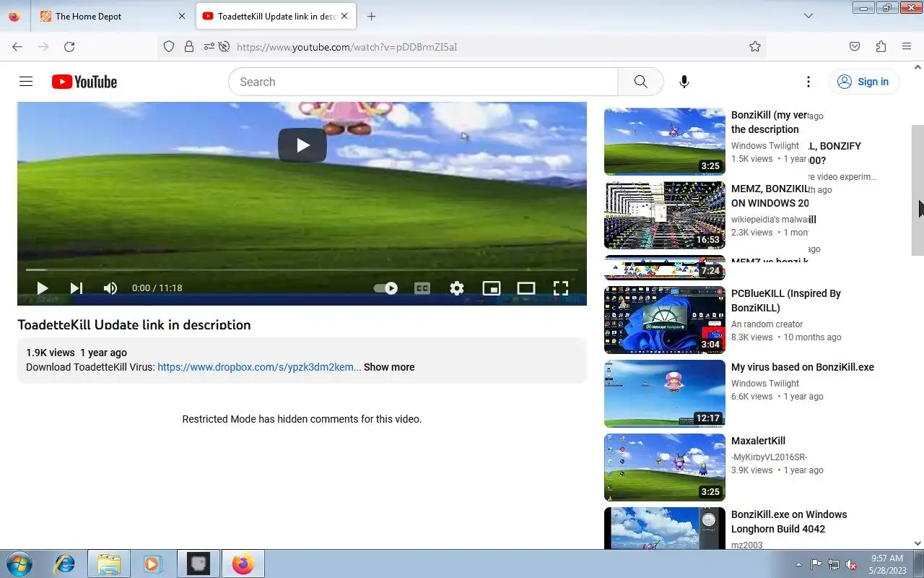The width and height of the screenshot is (924, 578).
Task: Click scrollbar down arrow
Action: pyautogui.click(x=918, y=543)
